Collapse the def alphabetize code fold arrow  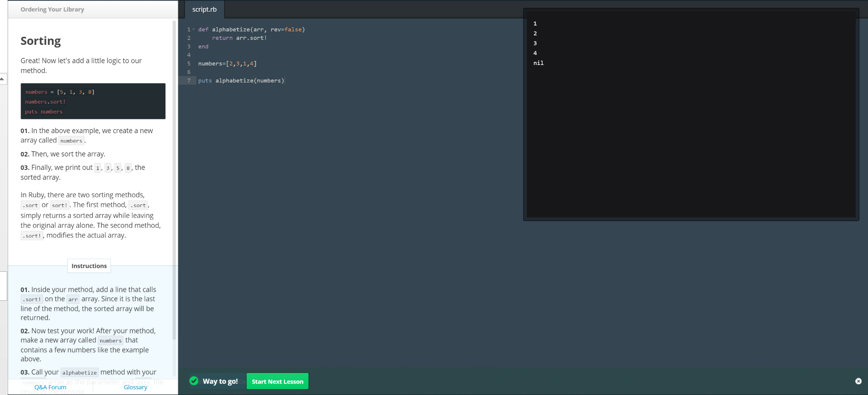(x=194, y=30)
